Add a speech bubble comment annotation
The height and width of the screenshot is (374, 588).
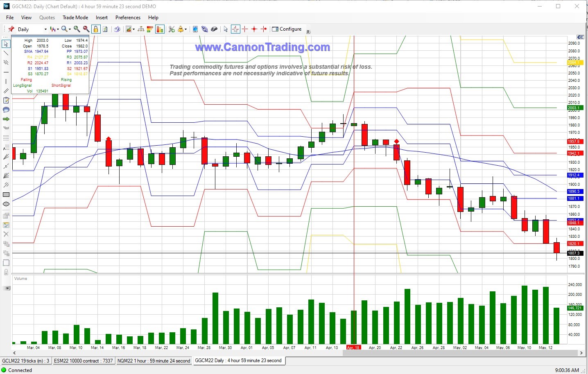pyautogui.click(x=6, y=110)
